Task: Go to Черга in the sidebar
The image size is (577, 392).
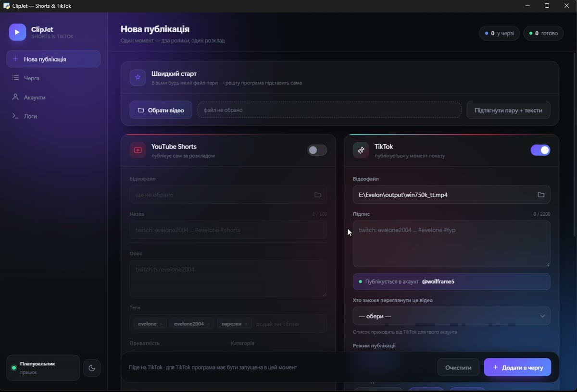Action: pos(53,78)
